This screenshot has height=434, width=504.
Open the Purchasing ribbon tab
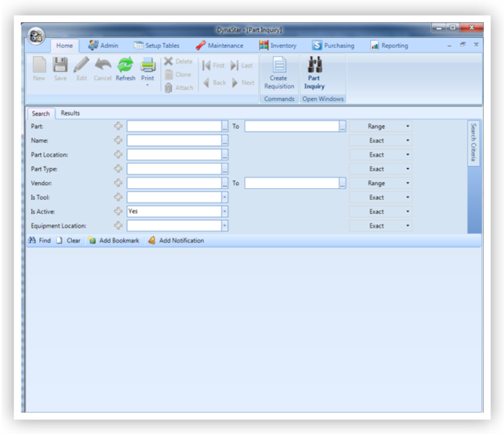click(333, 46)
